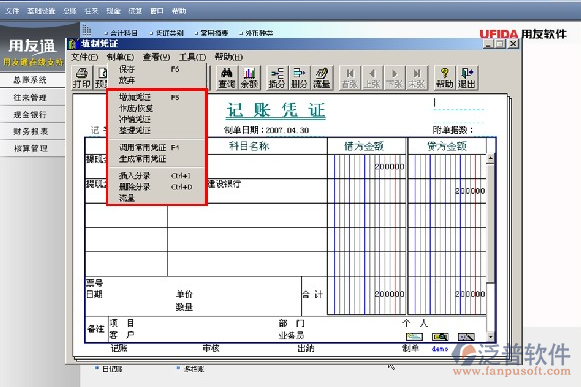The height and width of the screenshot is (387, 581).
Task: Click the 打印 print toolbar icon
Action: [x=82, y=78]
